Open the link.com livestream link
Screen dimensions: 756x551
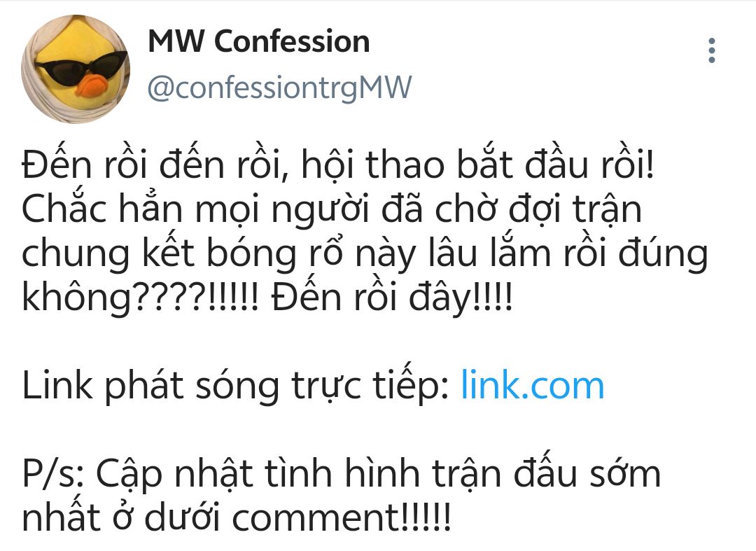(x=532, y=386)
